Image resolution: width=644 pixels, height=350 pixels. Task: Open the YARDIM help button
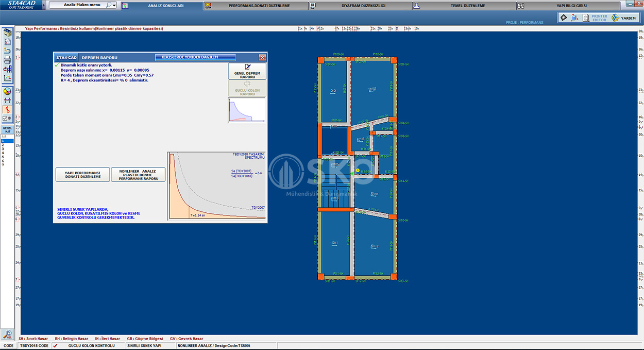click(x=623, y=18)
